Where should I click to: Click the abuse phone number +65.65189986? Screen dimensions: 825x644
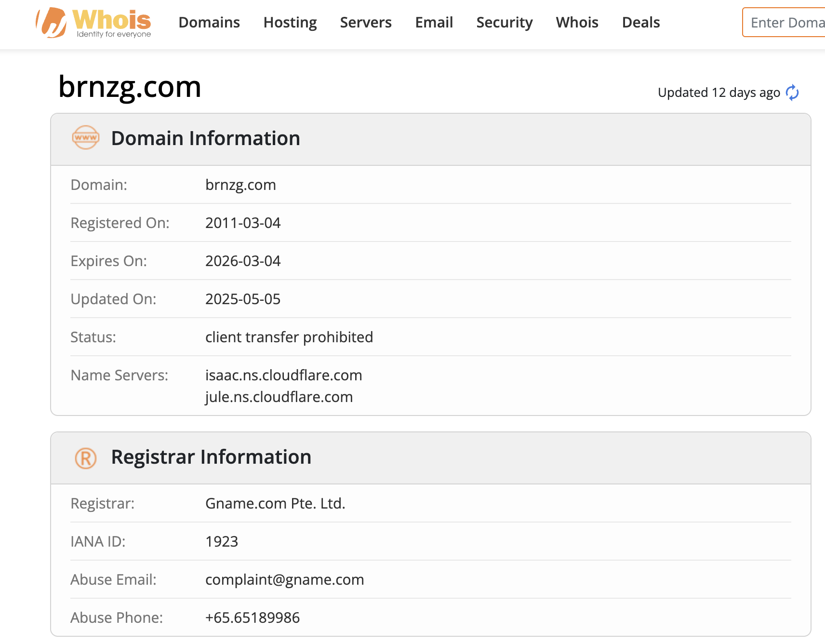tap(253, 617)
